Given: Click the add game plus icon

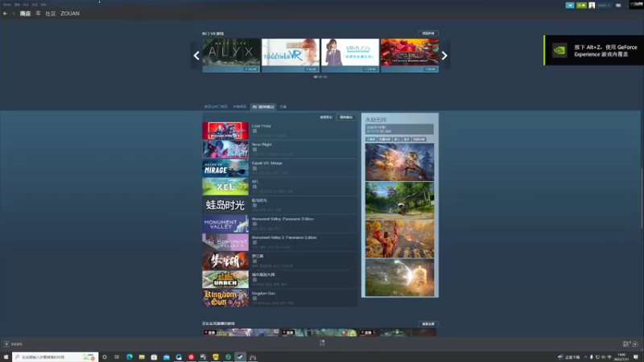Looking at the screenshot, I should [x=6, y=344].
